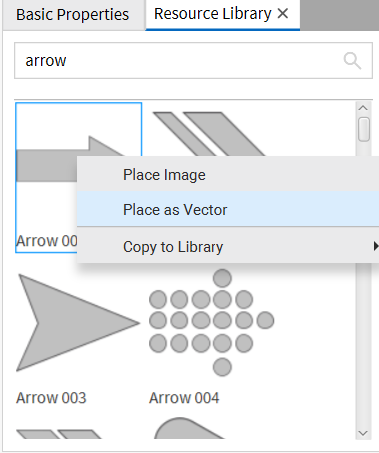
Task: Select the partial striped arrow at bottom left
Action: pos(59,434)
